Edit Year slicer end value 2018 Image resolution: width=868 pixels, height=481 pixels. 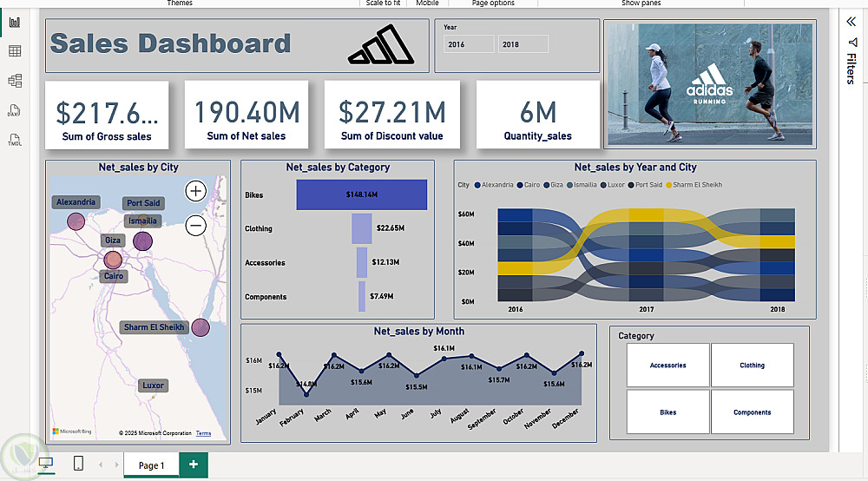coord(523,44)
